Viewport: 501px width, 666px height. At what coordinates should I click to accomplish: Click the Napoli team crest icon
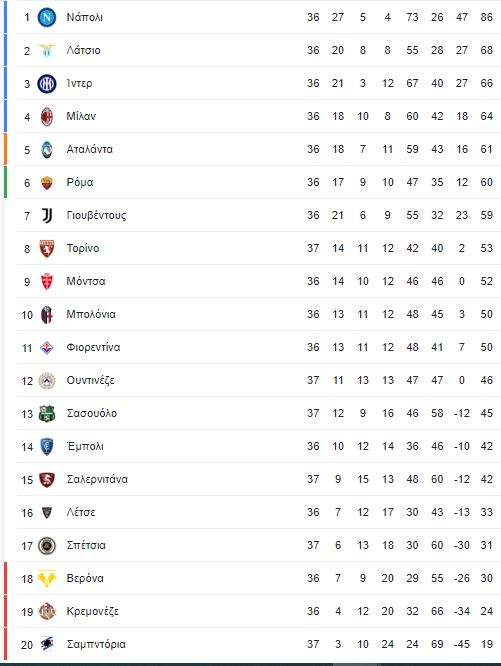coord(47,17)
